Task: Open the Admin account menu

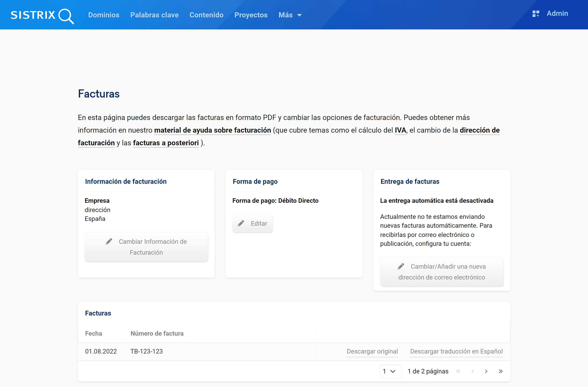Action: tap(557, 14)
